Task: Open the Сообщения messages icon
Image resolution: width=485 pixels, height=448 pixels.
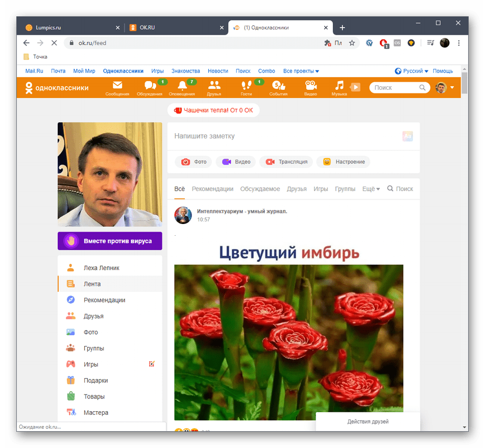Action: [116, 87]
